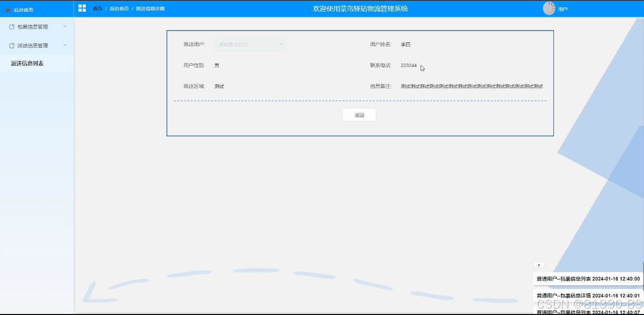Click the home icon beside 后台首页
644x315 pixels.
[x=8, y=9]
